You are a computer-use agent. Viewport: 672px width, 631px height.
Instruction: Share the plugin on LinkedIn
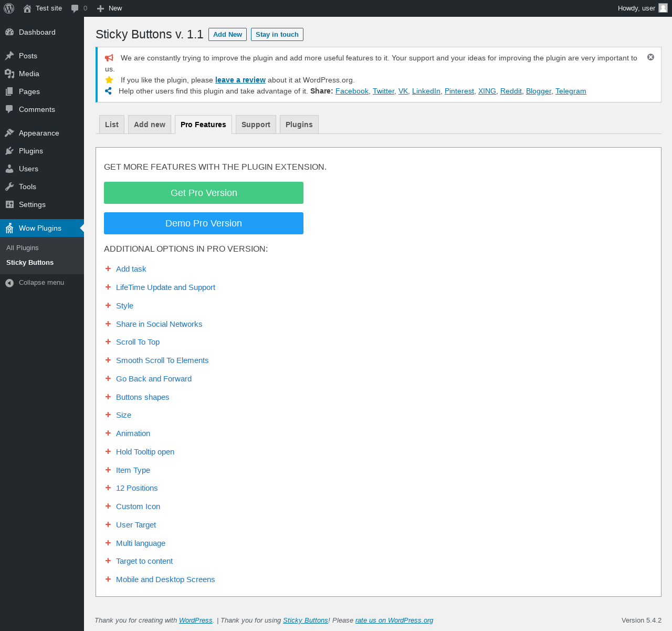(426, 91)
